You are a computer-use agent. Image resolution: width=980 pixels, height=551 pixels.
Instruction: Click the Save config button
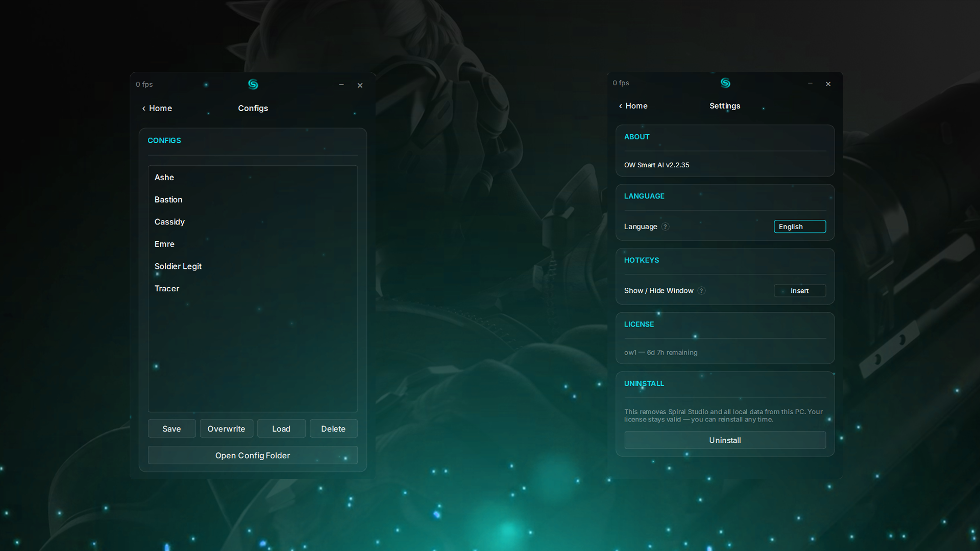point(171,429)
